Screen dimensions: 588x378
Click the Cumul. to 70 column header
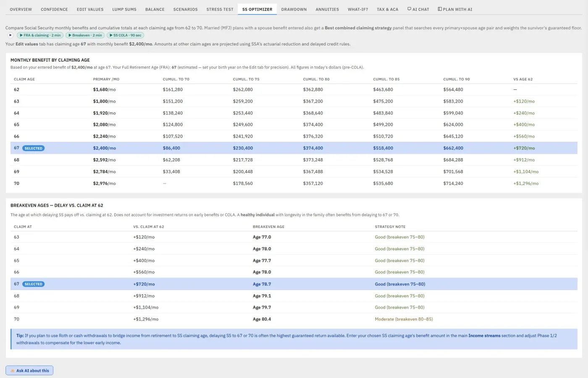tap(176, 79)
